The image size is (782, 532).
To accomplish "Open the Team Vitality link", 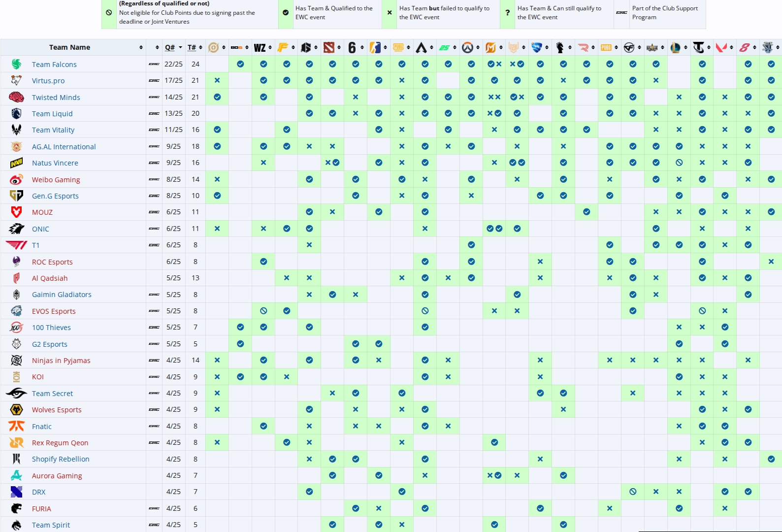I will coord(53,130).
